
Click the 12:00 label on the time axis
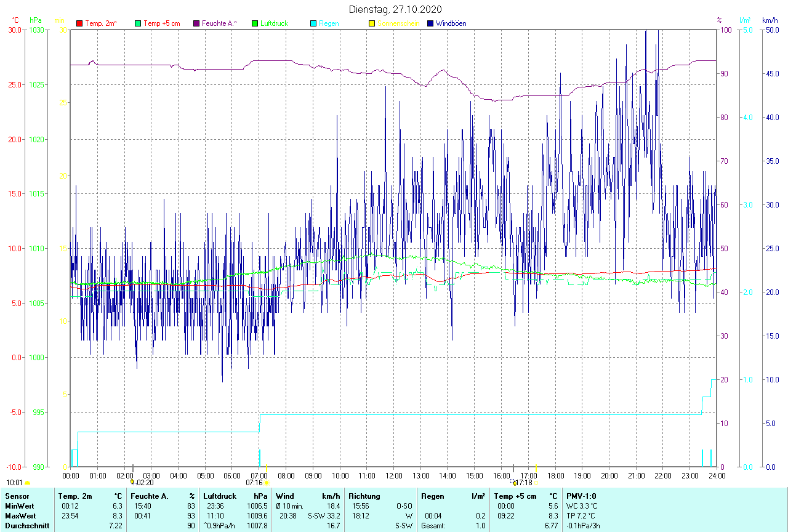pyautogui.click(x=394, y=476)
